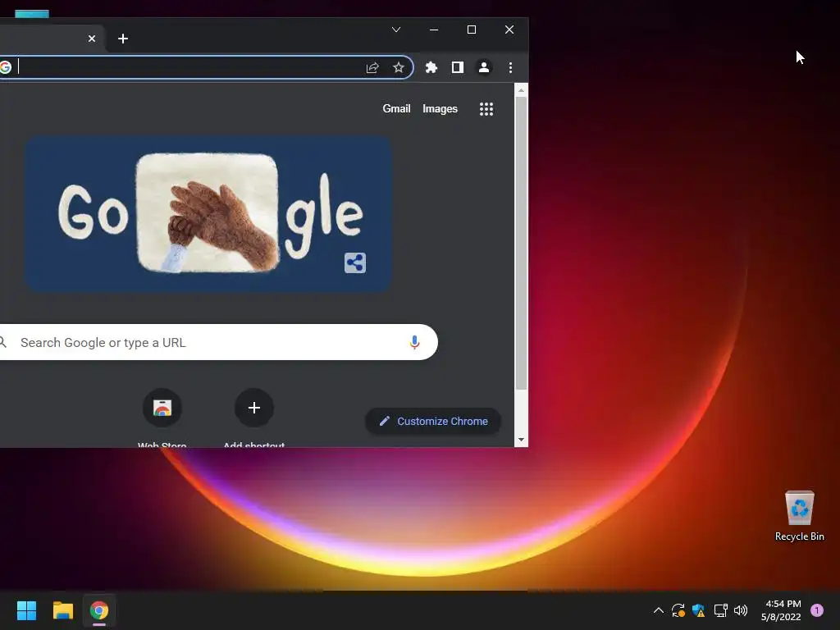The height and width of the screenshot is (630, 840).
Task: Close the current Chrome tab
Action: point(92,39)
